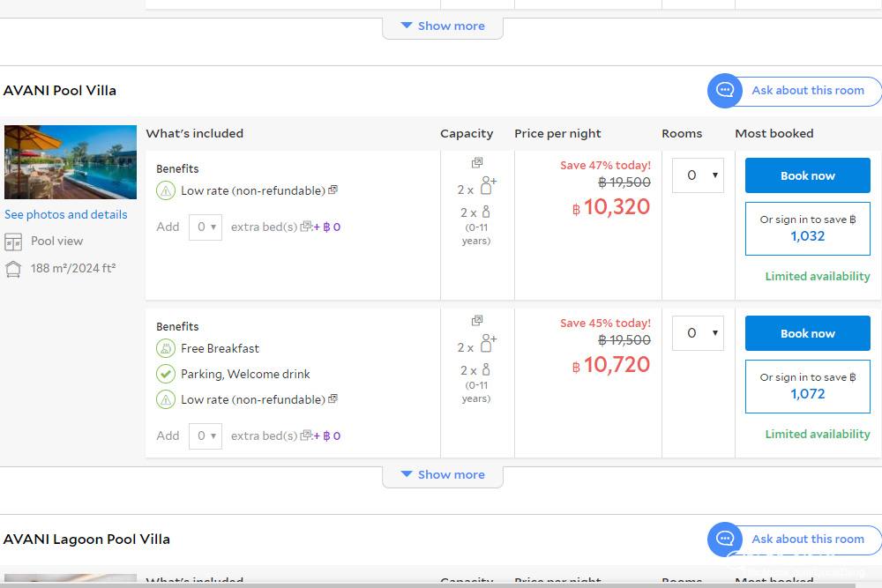Open Rooms dropdown for the ฿10,320 rate

698,175
